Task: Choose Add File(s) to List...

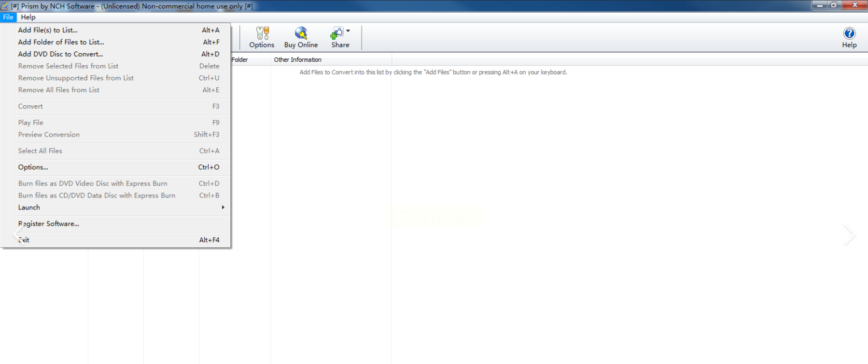Action: tap(116, 30)
